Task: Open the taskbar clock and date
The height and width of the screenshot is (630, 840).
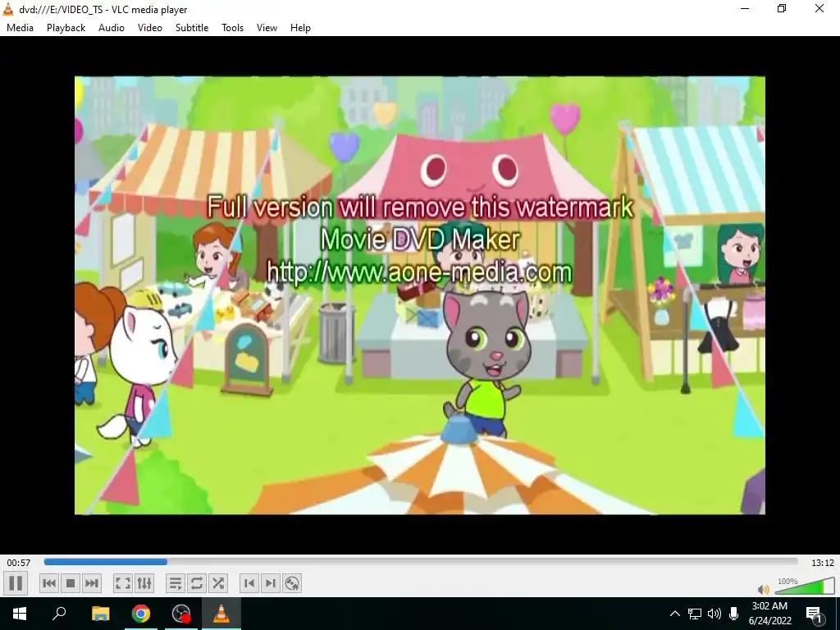Action: pyautogui.click(x=769, y=614)
